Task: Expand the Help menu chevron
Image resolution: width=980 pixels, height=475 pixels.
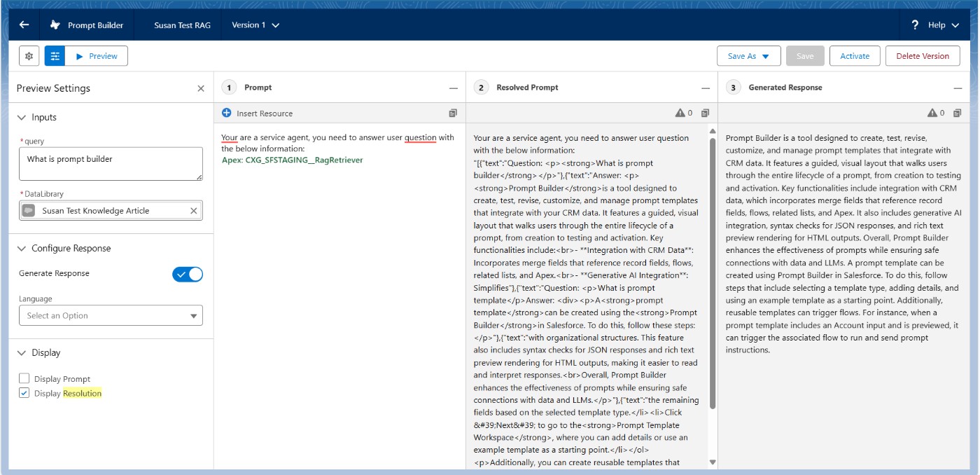Action: point(955,25)
